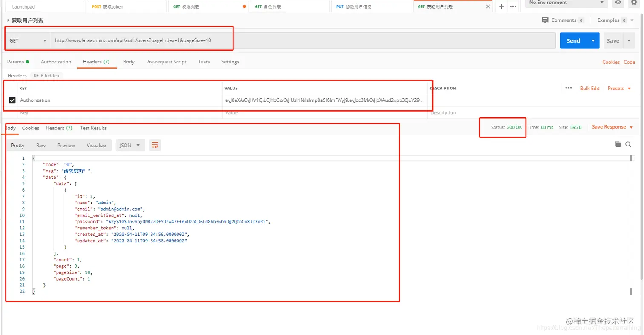Open the Pre-request Script tab

click(166, 62)
